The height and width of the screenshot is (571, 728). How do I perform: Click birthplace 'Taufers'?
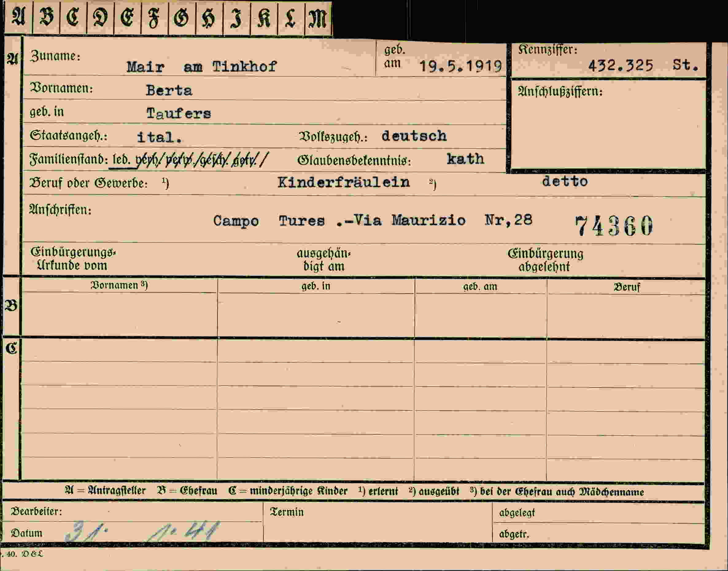coord(179,114)
